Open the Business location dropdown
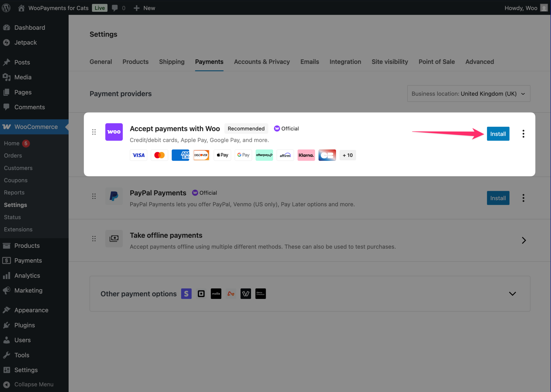This screenshot has width=551, height=392. [x=469, y=94]
